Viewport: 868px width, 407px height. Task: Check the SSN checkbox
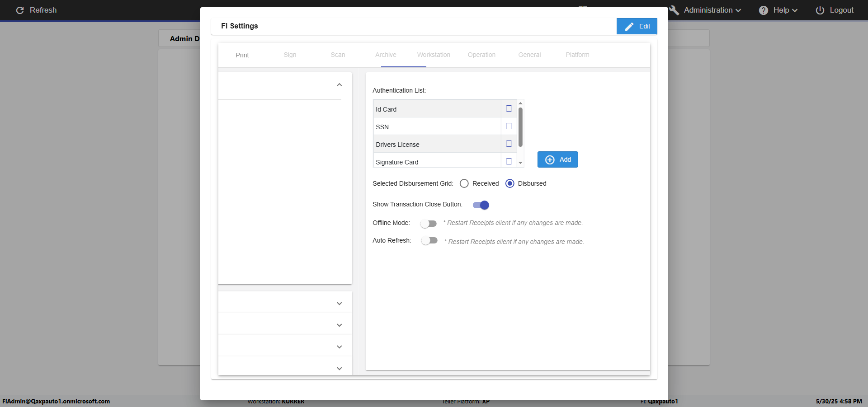509,126
